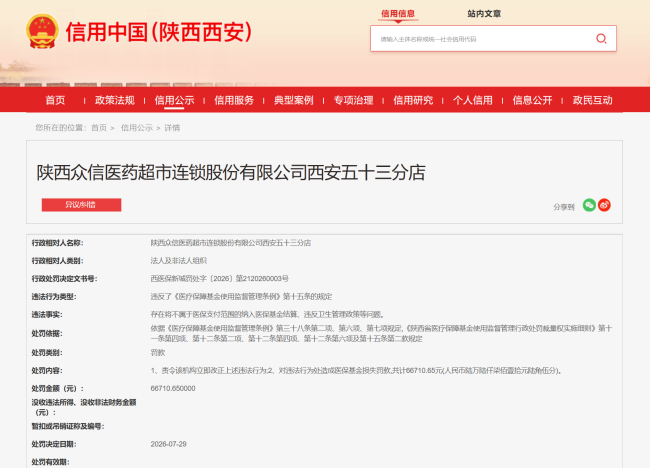
Task: Open the 政策法规 menu item
Action: pyautogui.click(x=115, y=100)
